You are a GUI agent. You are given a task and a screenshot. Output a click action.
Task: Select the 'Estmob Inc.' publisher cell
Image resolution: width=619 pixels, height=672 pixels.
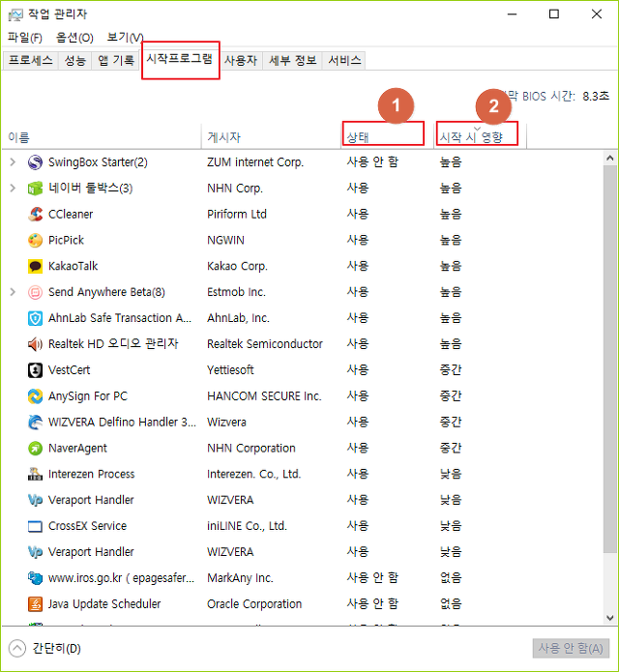coord(236,292)
